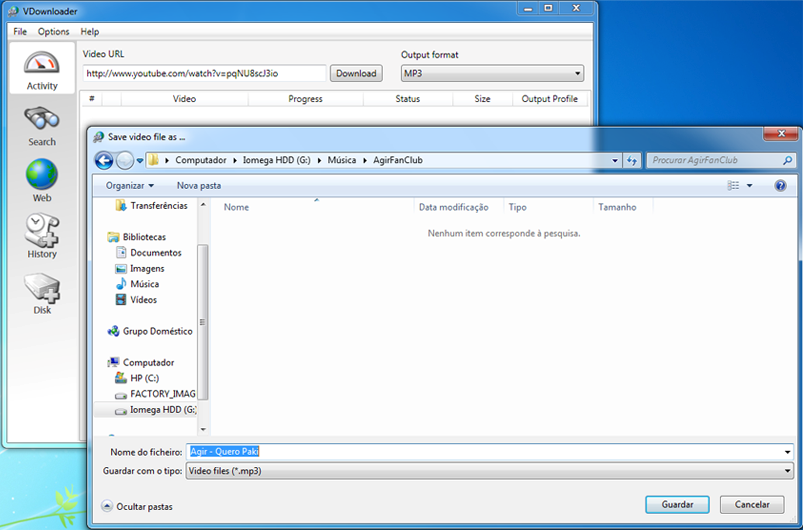
Task: Expand the address bar history dropdown
Action: click(x=615, y=160)
